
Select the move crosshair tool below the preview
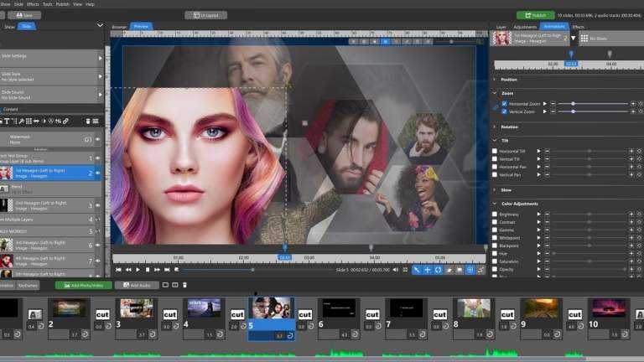(x=428, y=270)
